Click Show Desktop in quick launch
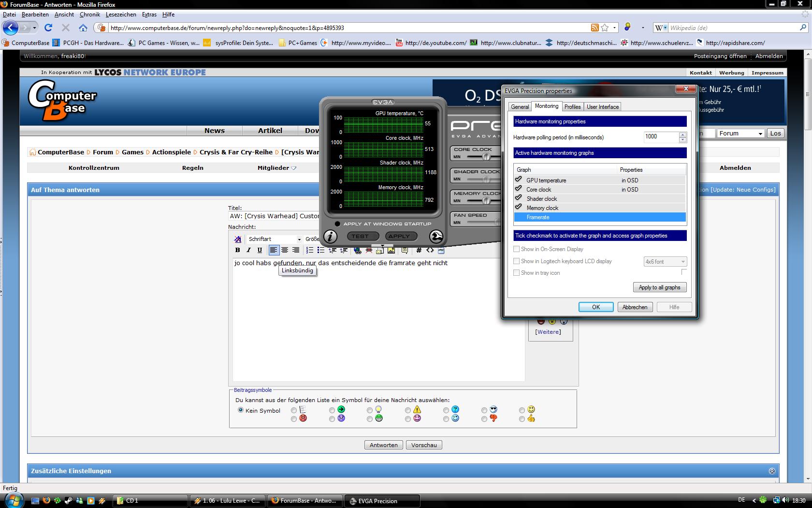This screenshot has height=508, width=812. (35, 501)
